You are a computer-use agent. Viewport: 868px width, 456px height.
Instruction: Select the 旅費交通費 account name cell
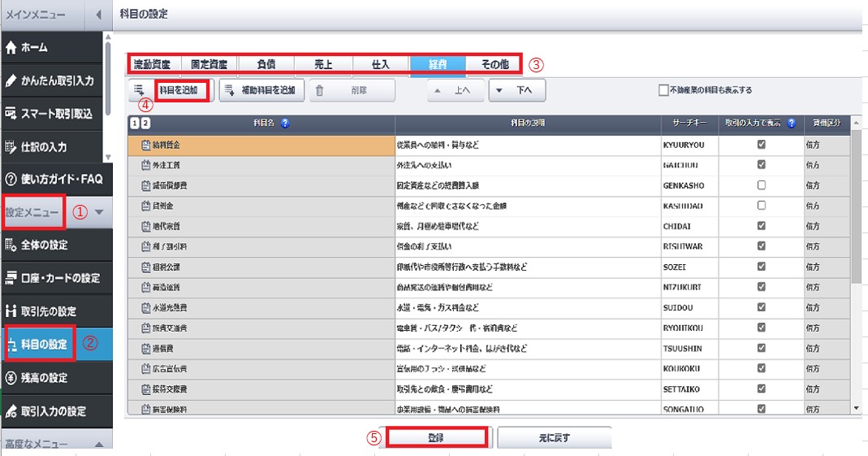261,328
